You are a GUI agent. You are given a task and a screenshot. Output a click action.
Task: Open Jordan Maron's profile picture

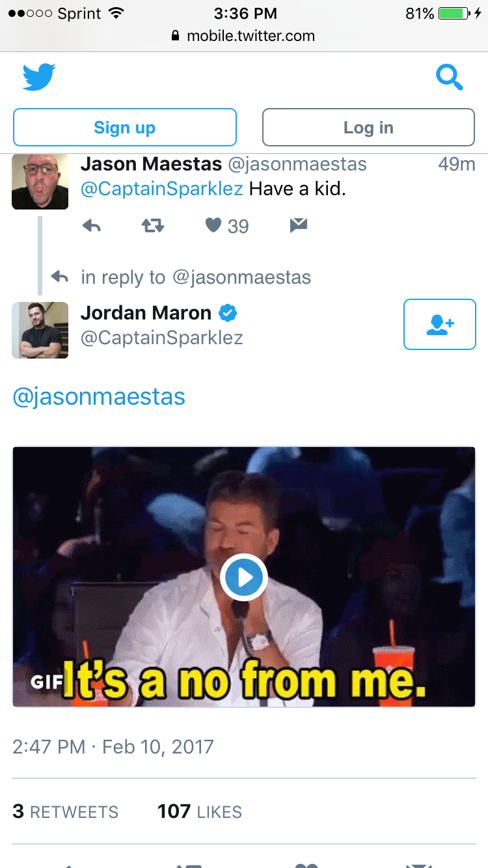click(x=40, y=330)
